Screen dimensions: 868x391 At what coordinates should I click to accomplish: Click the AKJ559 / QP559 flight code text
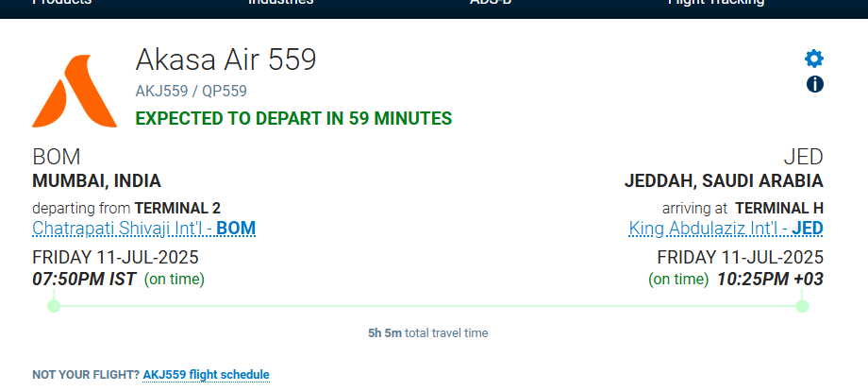(x=191, y=92)
